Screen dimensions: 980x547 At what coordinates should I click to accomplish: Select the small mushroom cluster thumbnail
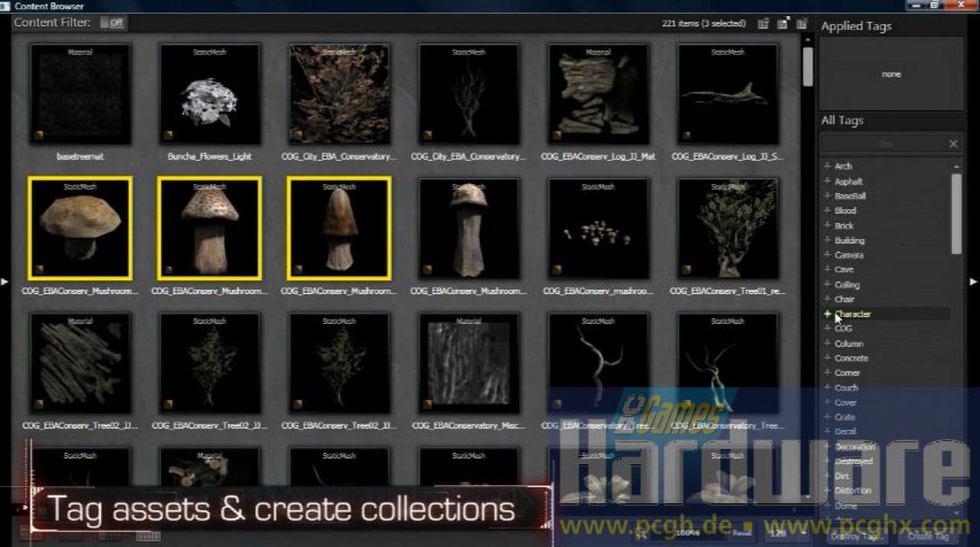[x=598, y=228]
